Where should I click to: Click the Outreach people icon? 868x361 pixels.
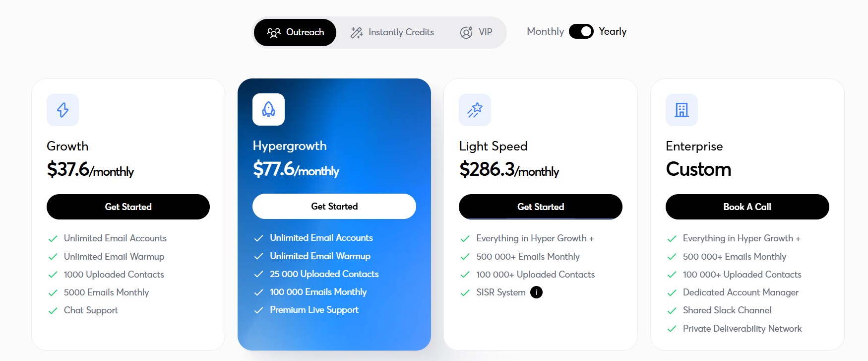coord(274,32)
